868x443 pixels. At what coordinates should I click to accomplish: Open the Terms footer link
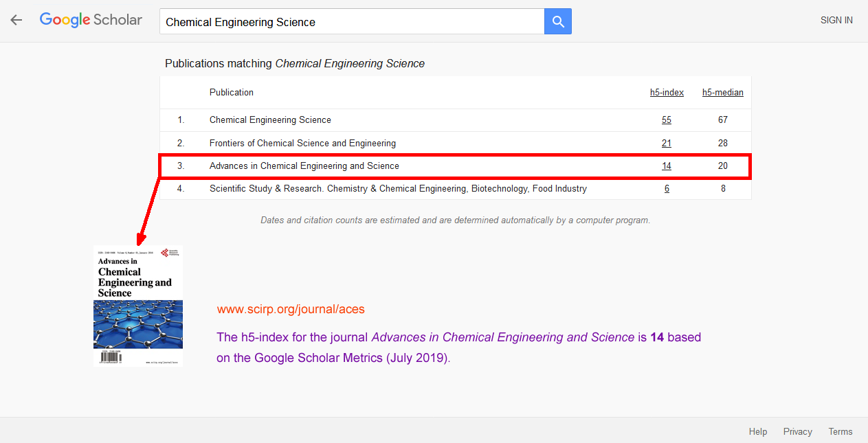840,431
